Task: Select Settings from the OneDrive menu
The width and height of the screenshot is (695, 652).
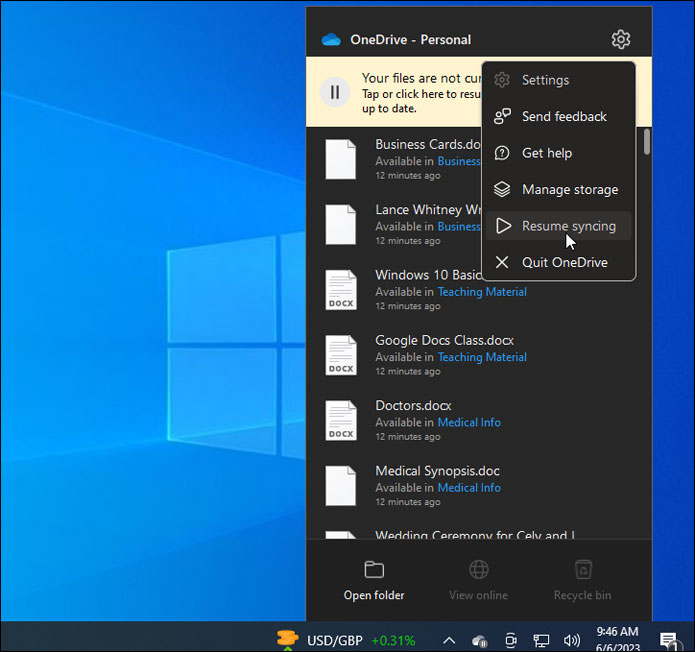Action: tap(545, 80)
